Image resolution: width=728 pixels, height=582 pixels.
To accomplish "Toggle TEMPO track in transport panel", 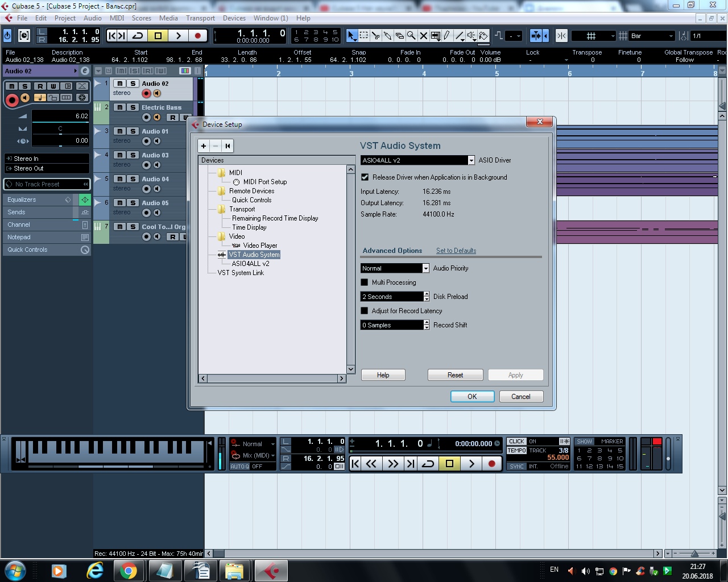I will click(516, 451).
